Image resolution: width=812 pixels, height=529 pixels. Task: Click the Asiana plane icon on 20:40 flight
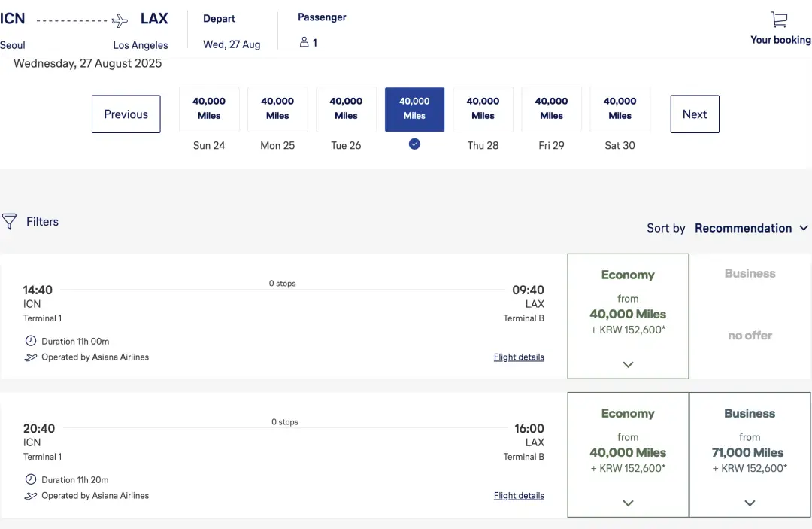click(x=31, y=496)
